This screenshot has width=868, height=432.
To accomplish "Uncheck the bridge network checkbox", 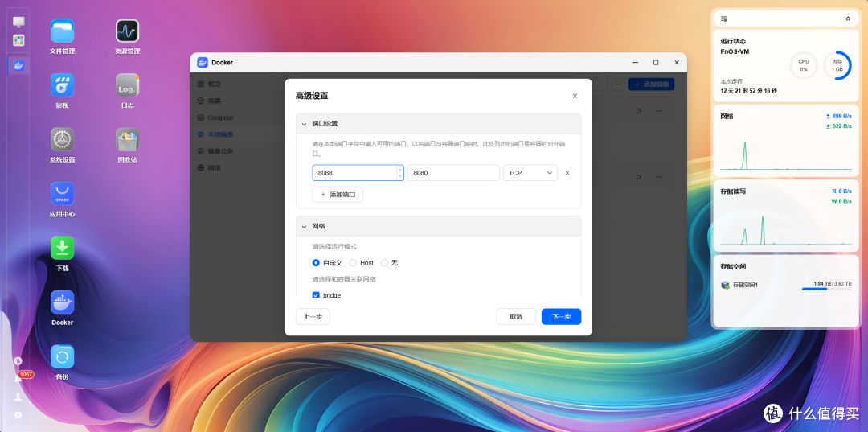I will (x=316, y=295).
